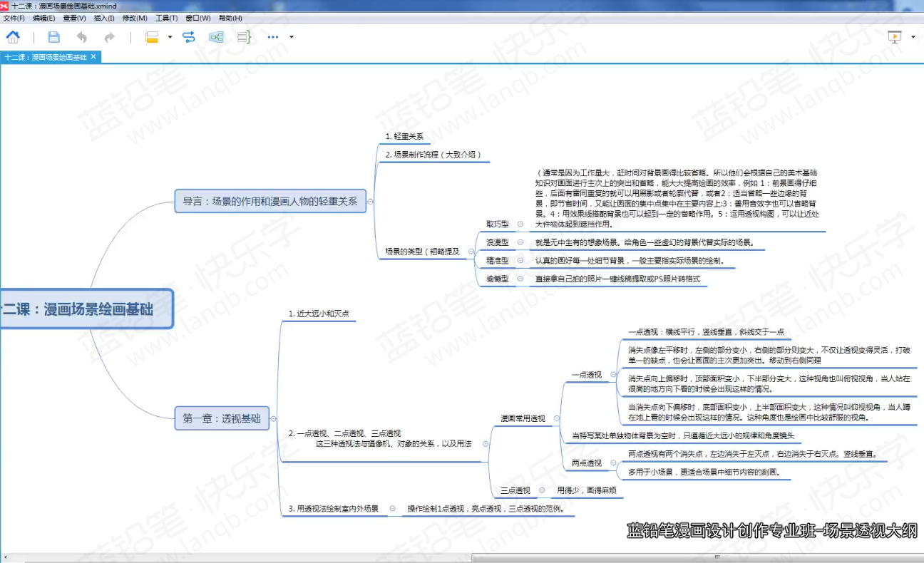Select the 三点透视 subtopic node

tap(515, 490)
